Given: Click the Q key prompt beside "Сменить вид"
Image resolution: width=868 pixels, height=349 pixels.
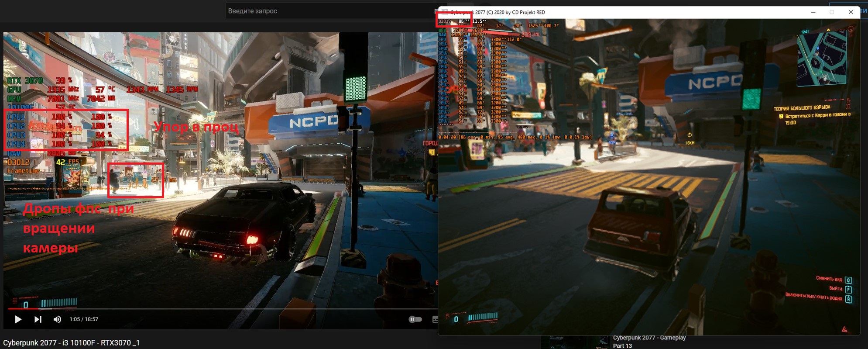Looking at the screenshot, I should click(848, 280).
